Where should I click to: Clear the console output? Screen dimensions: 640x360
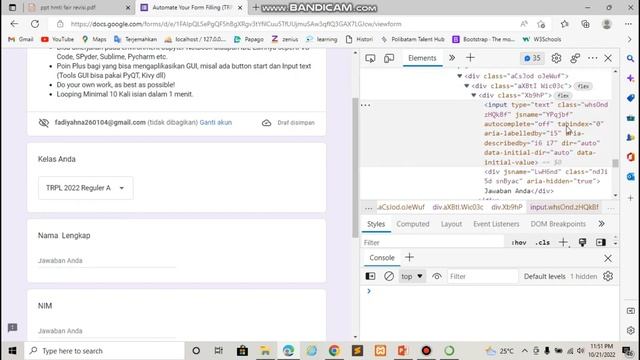coord(389,276)
